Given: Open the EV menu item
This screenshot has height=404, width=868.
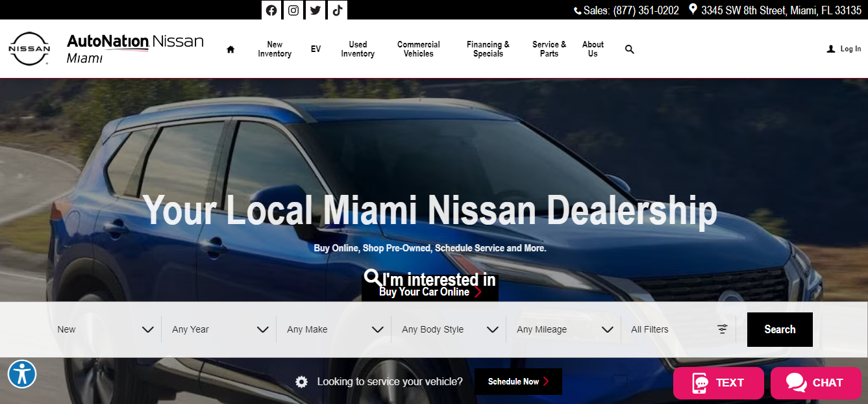Looking at the screenshot, I should [316, 49].
